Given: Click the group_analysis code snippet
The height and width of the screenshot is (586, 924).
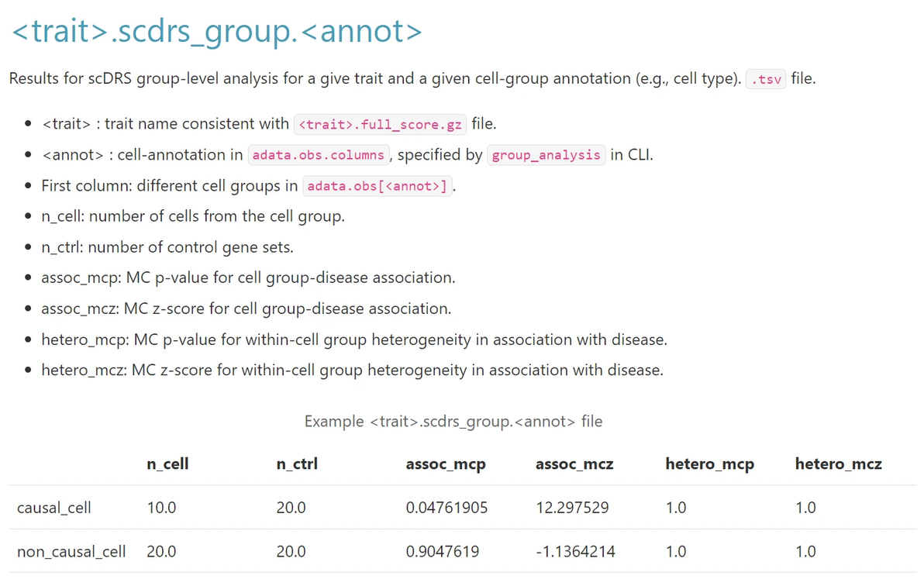Looking at the screenshot, I should click(546, 155).
